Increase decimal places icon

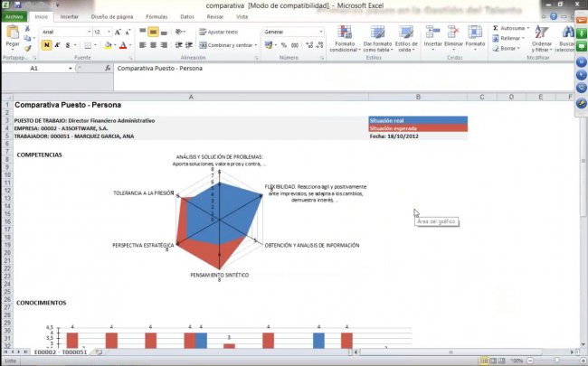(x=309, y=45)
